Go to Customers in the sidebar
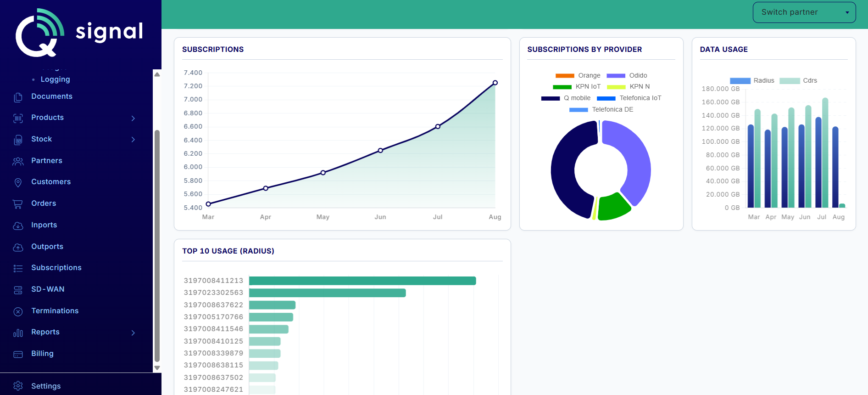Image resolution: width=868 pixels, height=395 pixels. pyautogui.click(x=51, y=182)
